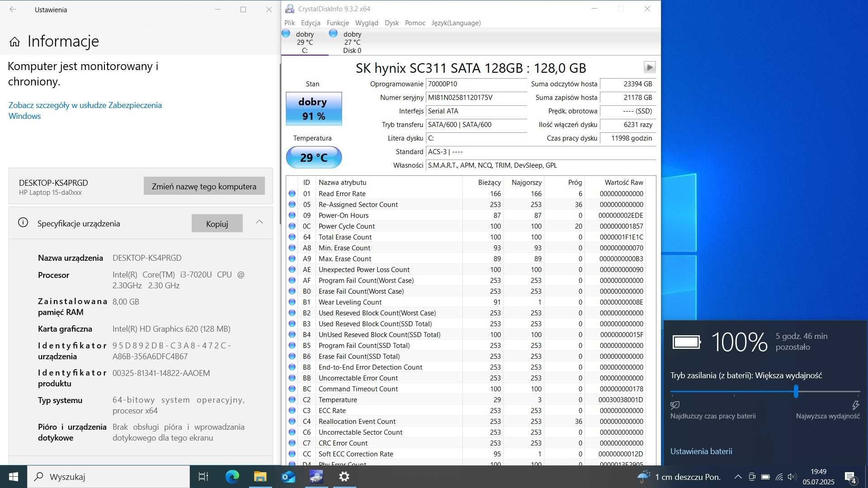Open Outlook from the taskbar
868x488 pixels.
(288, 477)
